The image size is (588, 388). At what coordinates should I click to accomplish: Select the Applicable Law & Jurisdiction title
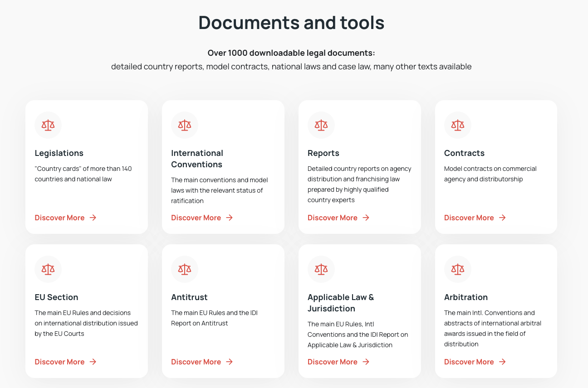[x=341, y=303]
